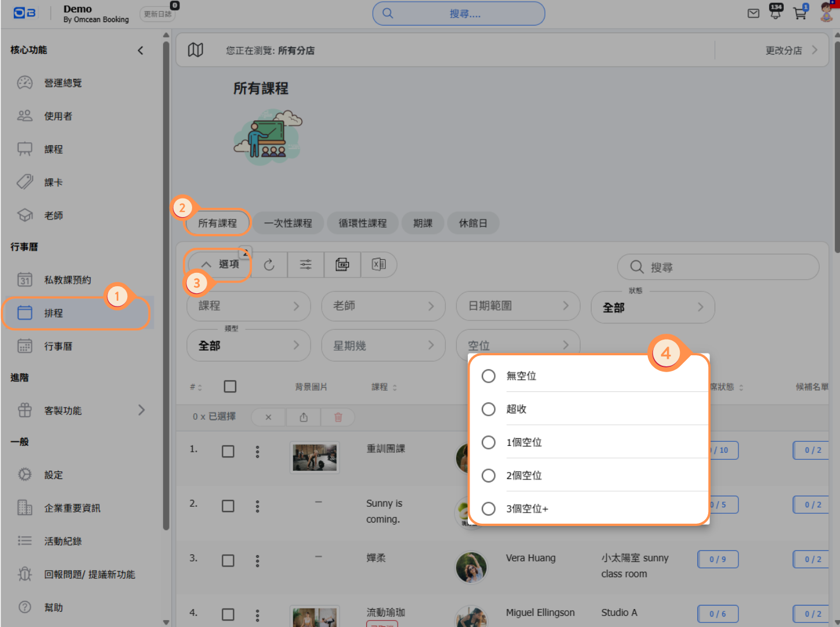Open the shopping cart icon
Screen dimensions: 840x627
pos(800,13)
